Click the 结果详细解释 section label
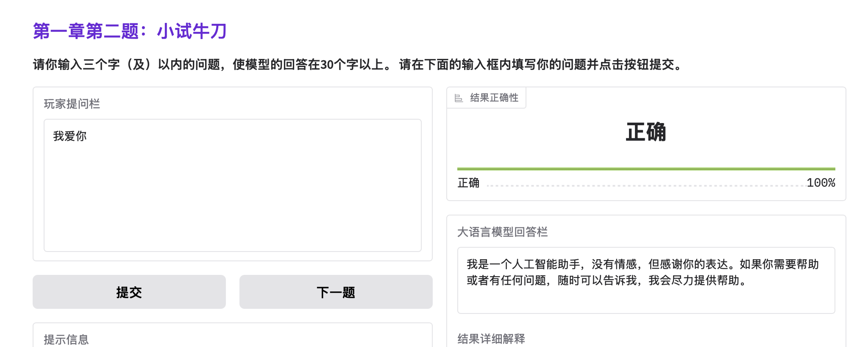The width and height of the screenshot is (868, 347). click(x=491, y=339)
